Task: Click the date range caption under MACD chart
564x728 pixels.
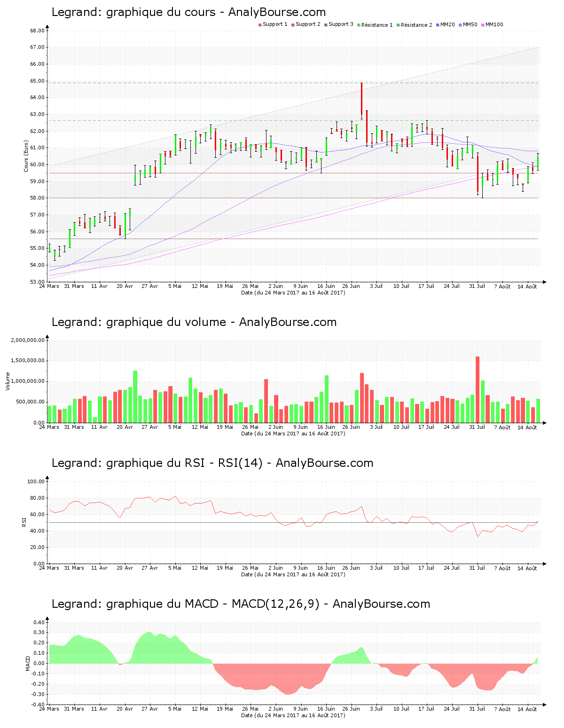Action: [x=293, y=715]
